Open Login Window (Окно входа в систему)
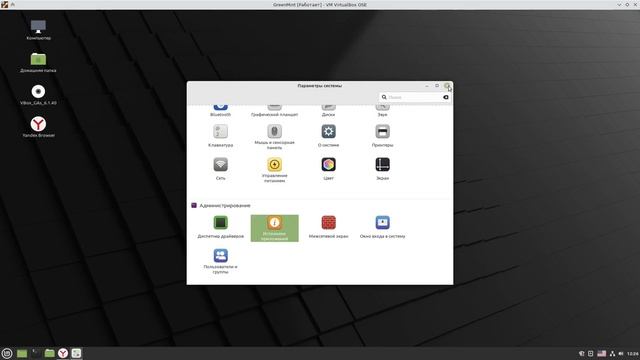This screenshot has width=640, height=360. click(x=382, y=227)
